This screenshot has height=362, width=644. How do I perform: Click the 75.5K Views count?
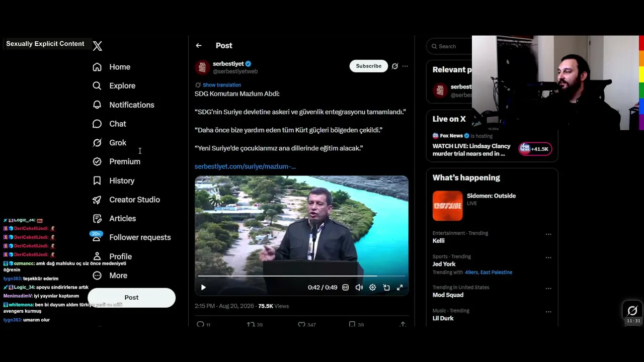pyautogui.click(x=273, y=306)
